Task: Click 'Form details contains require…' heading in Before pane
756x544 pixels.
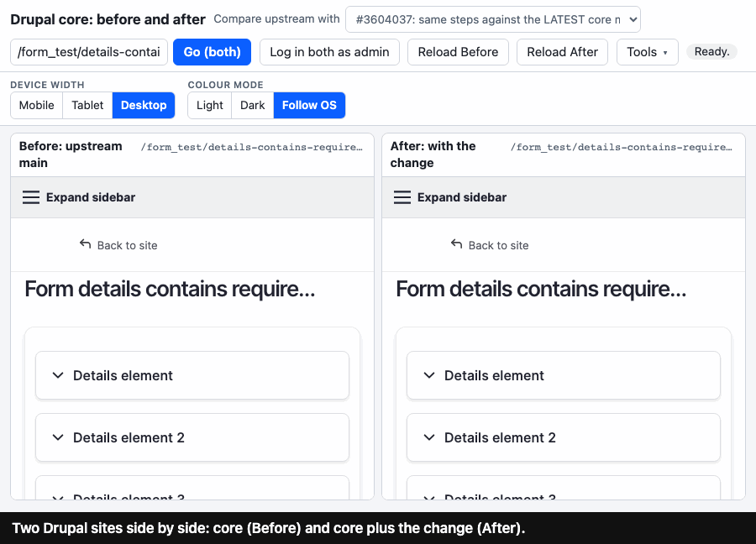Action: (x=170, y=289)
